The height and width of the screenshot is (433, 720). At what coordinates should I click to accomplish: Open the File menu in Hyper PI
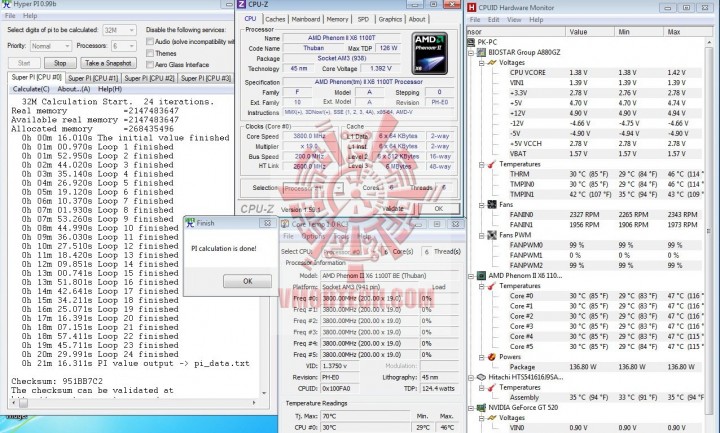(10, 16)
